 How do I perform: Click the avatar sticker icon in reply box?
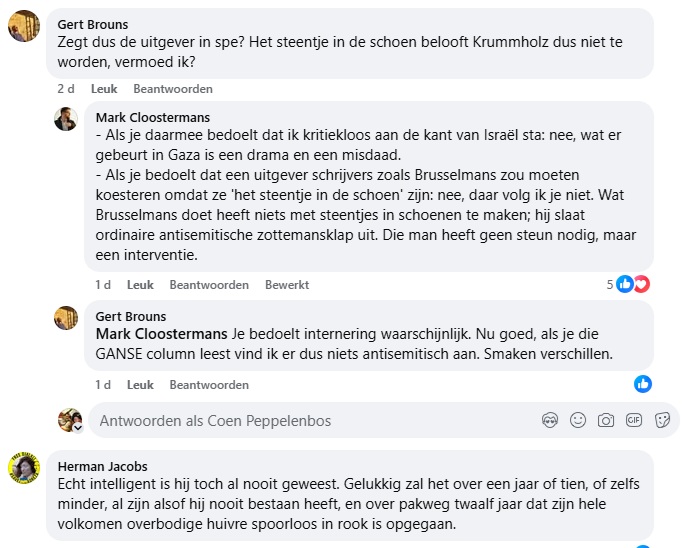point(549,420)
